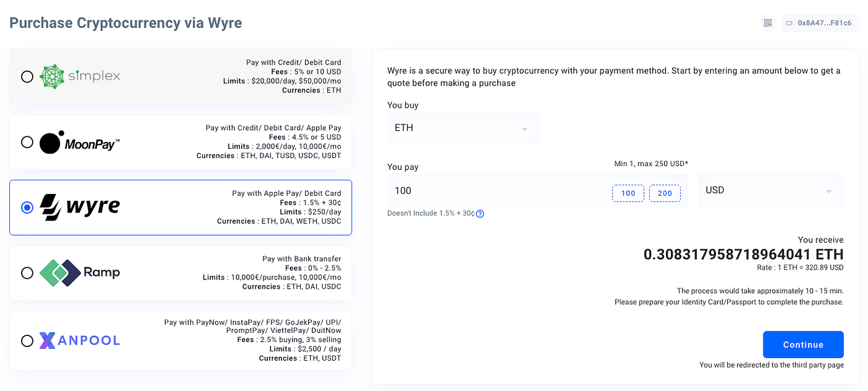Click the Ramp Pay with Bank transfer line
This screenshot has height=391, width=868.
[301, 259]
